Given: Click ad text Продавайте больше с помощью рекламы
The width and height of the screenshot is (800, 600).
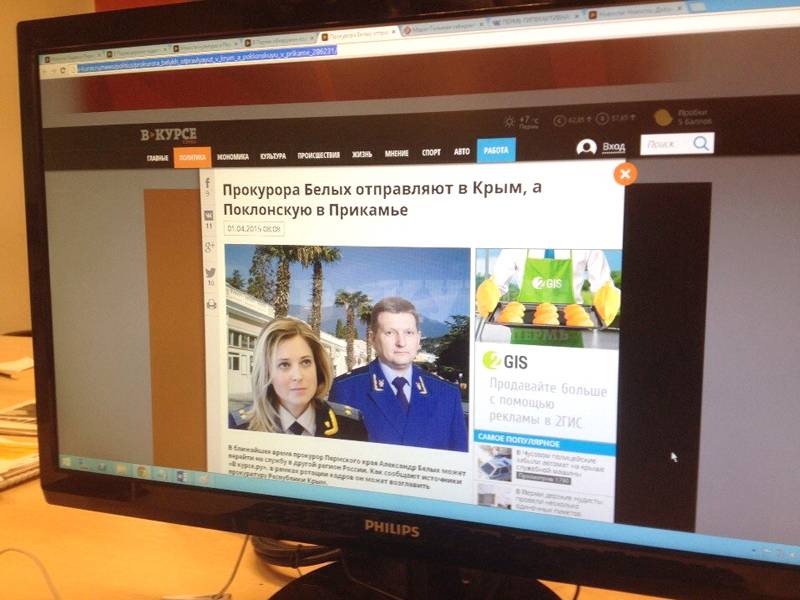Looking at the screenshot, I should (x=547, y=404).
